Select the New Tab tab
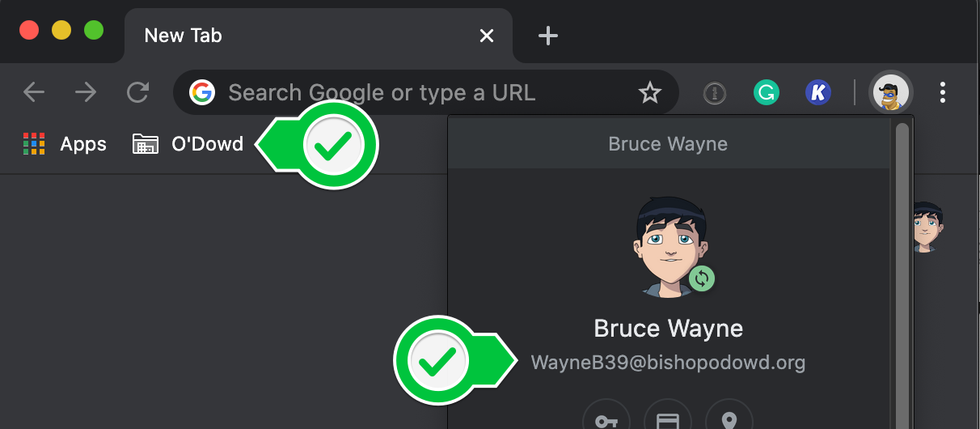The image size is (980, 429). tap(243, 36)
